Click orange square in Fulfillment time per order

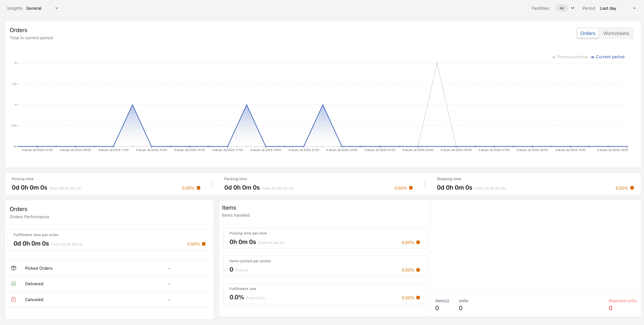(204, 244)
